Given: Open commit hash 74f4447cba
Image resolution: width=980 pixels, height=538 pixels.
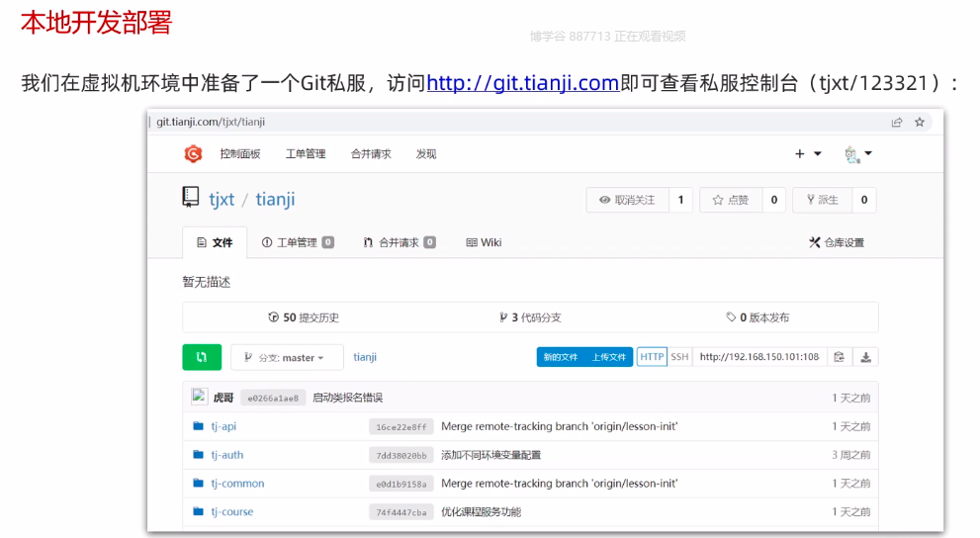Looking at the screenshot, I should [401, 512].
